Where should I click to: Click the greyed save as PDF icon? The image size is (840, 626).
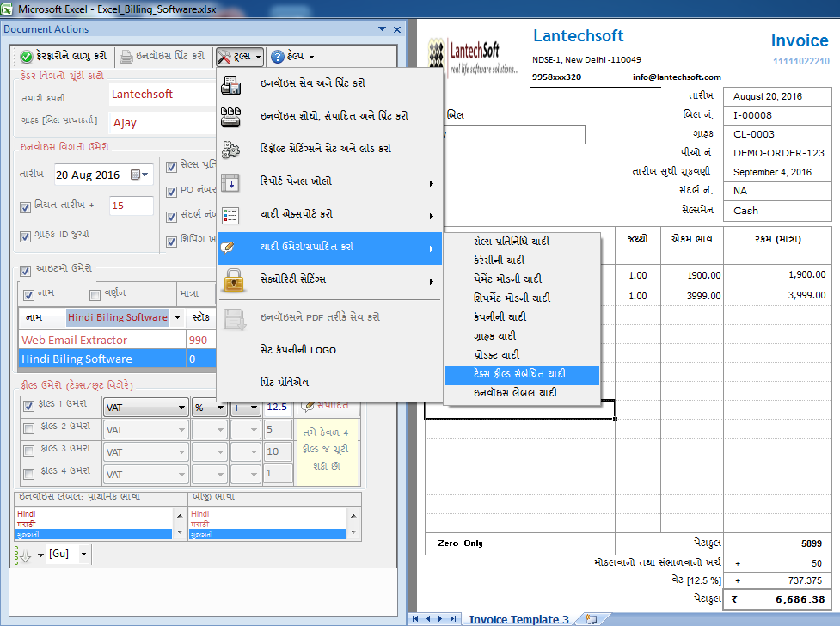click(234, 319)
